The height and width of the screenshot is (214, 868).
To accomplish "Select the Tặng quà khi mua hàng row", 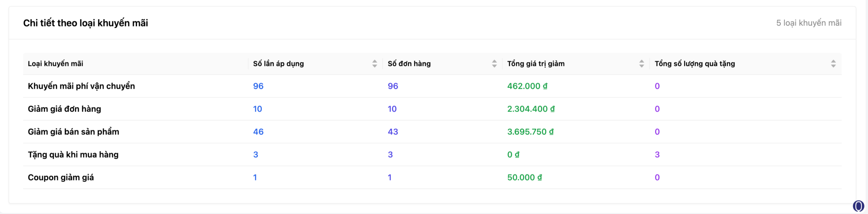I will (x=73, y=155).
